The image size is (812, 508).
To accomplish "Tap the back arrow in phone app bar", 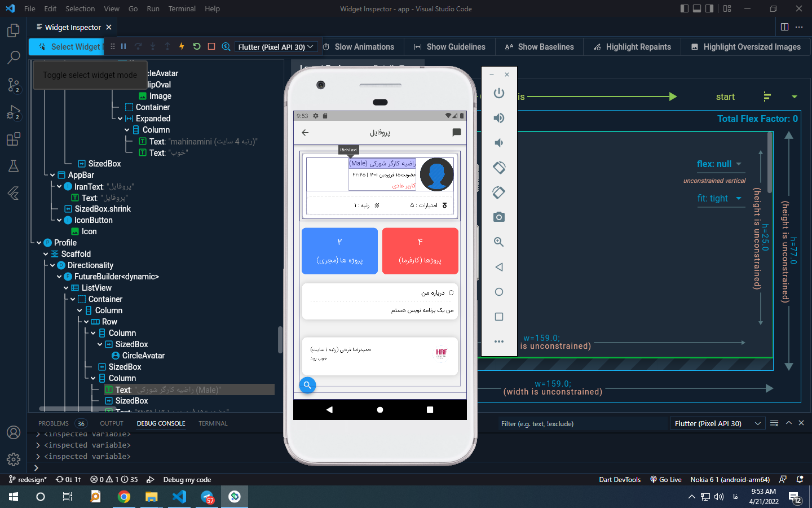I will [x=305, y=133].
